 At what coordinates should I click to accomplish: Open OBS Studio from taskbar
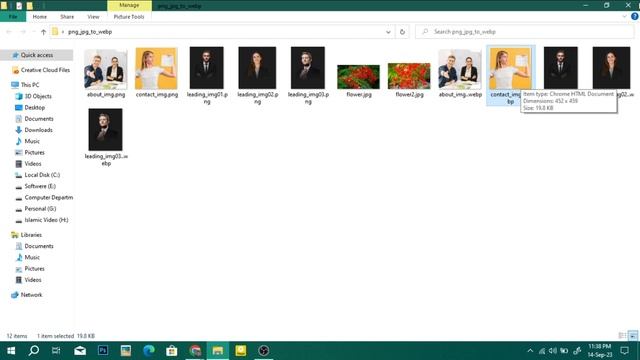pyautogui.click(x=264, y=351)
